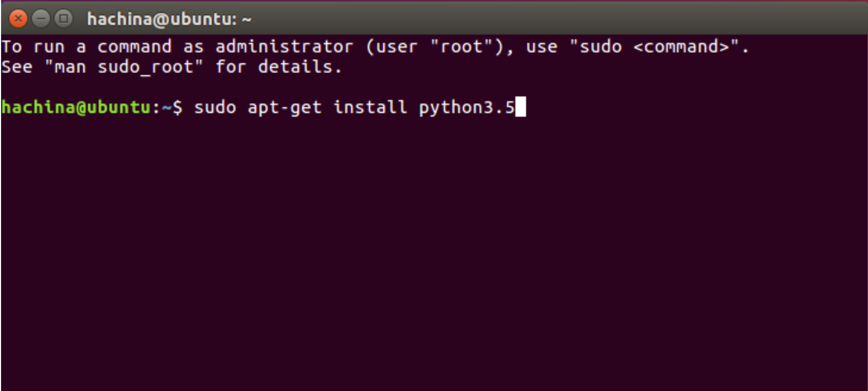Click the word "See" starting second line

tap(17, 67)
